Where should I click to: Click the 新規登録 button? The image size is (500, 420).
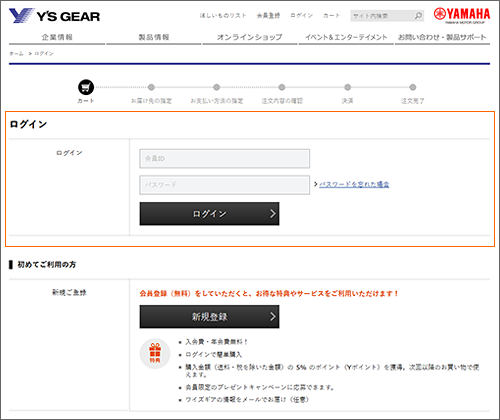(x=209, y=317)
